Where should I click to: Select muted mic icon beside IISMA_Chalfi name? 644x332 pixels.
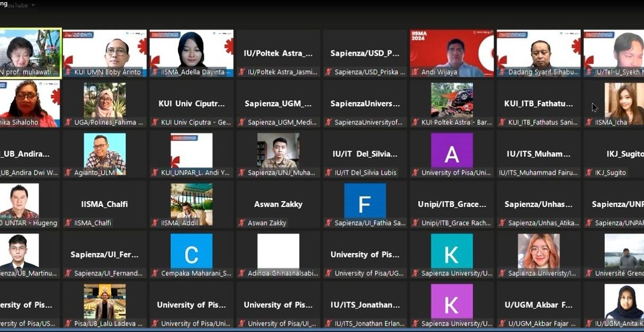[x=68, y=223]
